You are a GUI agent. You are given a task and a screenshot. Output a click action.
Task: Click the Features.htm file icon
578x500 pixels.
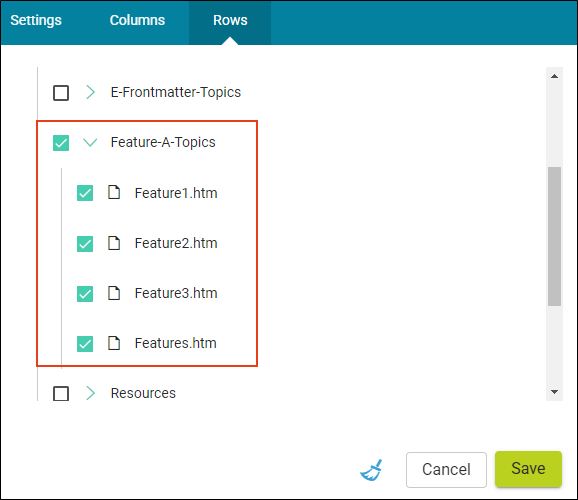point(114,343)
